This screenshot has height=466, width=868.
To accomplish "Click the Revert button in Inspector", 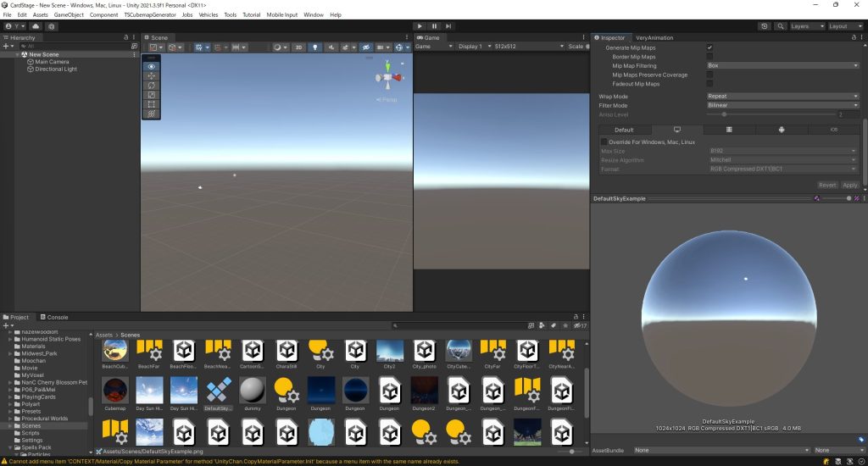I will (827, 186).
